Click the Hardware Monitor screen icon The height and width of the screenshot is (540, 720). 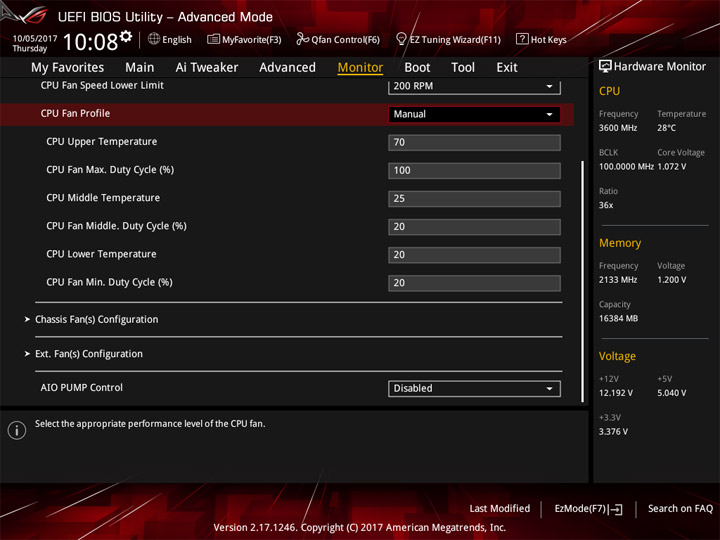click(605, 67)
